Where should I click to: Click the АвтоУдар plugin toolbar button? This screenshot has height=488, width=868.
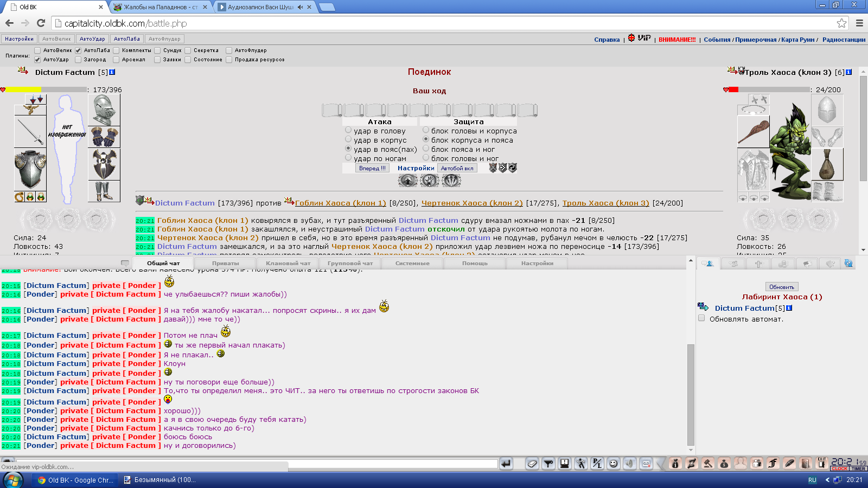(92, 38)
